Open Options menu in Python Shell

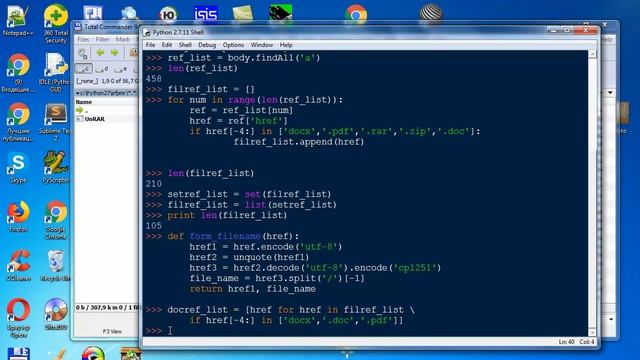click(x=233, y=45)
